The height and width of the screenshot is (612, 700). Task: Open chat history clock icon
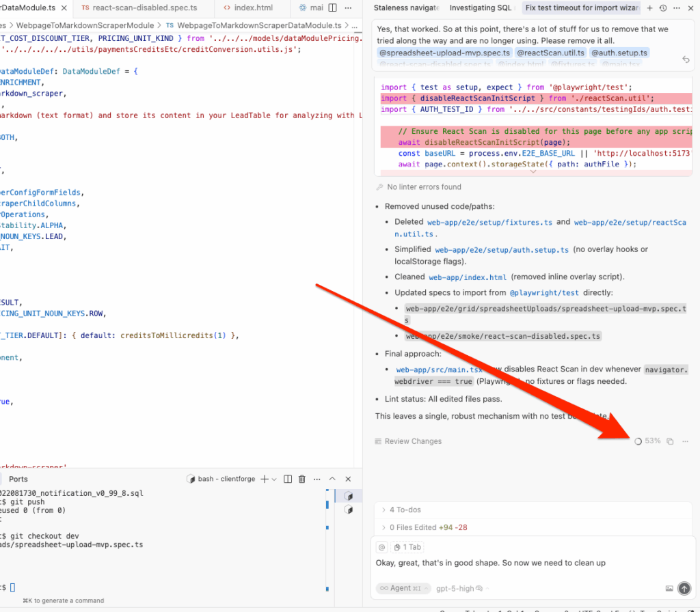[x=662, y=8]
